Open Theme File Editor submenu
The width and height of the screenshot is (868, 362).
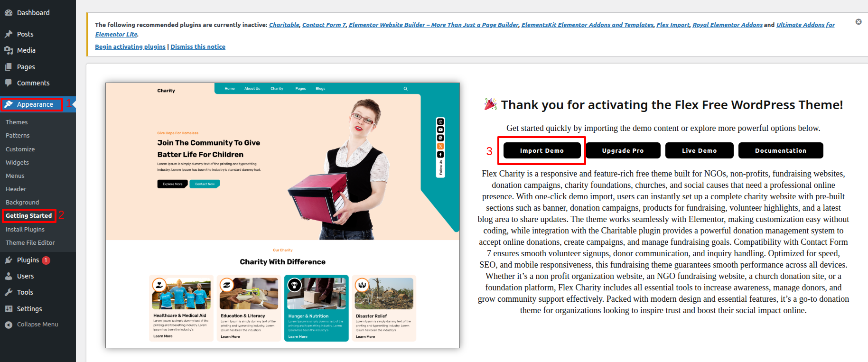(x=30, y=242)
